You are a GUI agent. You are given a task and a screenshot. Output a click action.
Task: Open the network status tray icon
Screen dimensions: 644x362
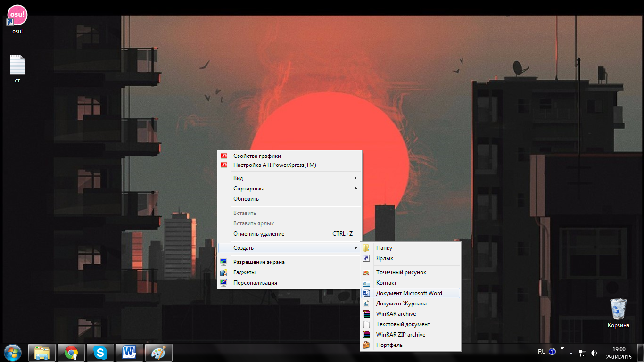click(583, 353)
